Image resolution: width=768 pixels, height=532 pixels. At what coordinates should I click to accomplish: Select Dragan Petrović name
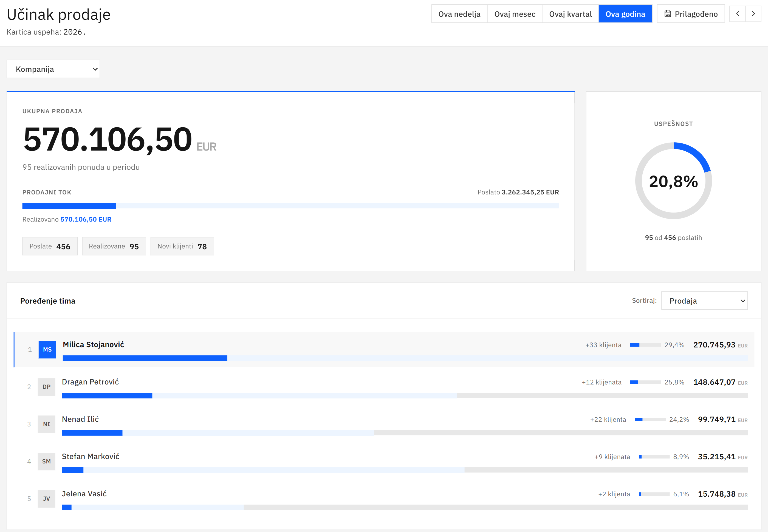click(x=90, y=382)
